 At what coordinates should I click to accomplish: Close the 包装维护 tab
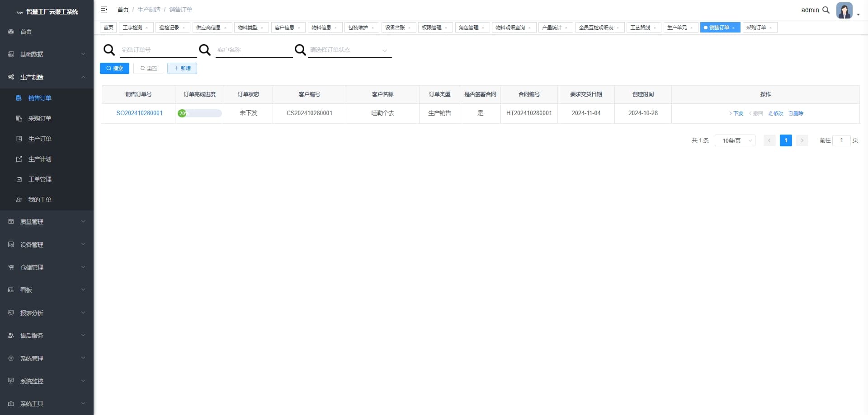coord(373,28)
